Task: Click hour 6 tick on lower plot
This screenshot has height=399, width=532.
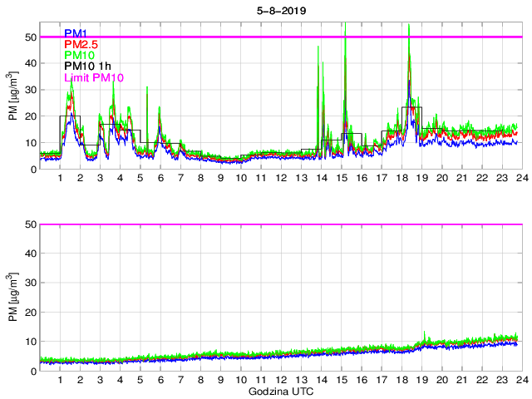Action: pos(160,380)
